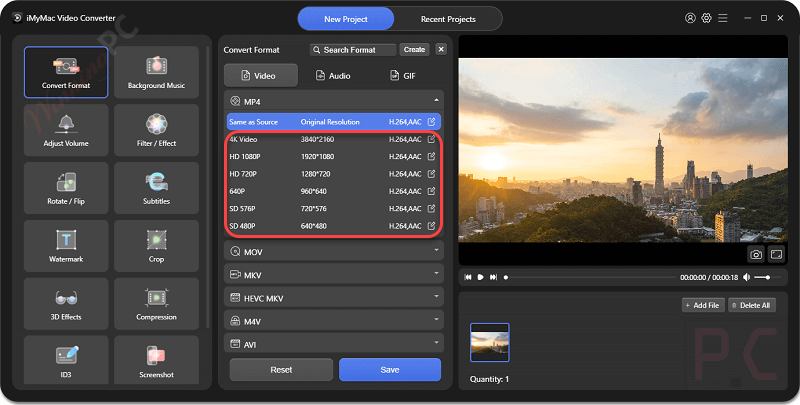Open the hamburger menu icon
This screenshot has height=405, width=800.
click(722, 18)
